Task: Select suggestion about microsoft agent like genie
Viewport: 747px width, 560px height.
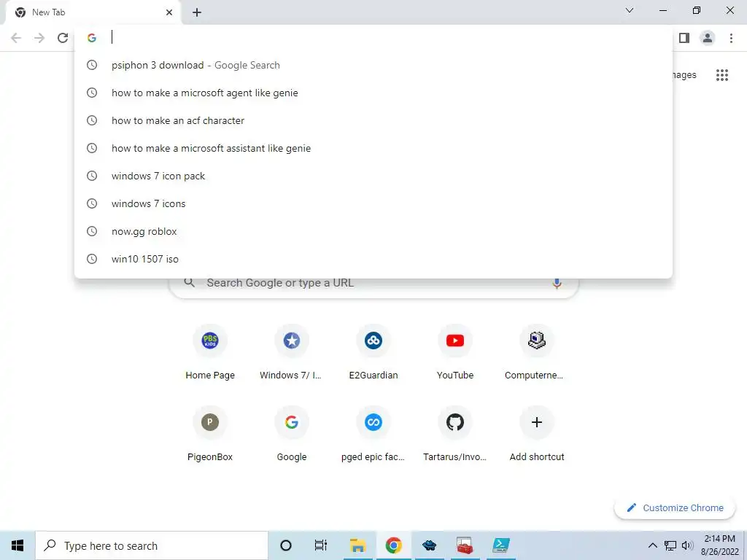Action: pos(373,93)
